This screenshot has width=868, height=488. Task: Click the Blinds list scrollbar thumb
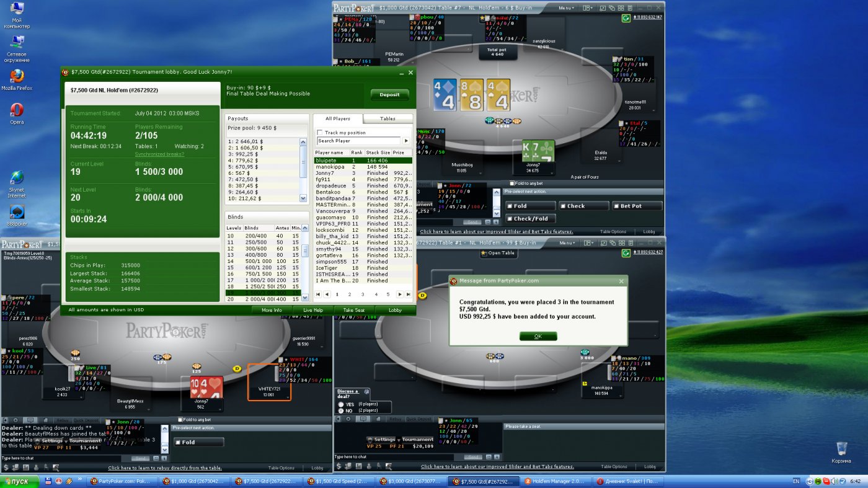point(304,251)
